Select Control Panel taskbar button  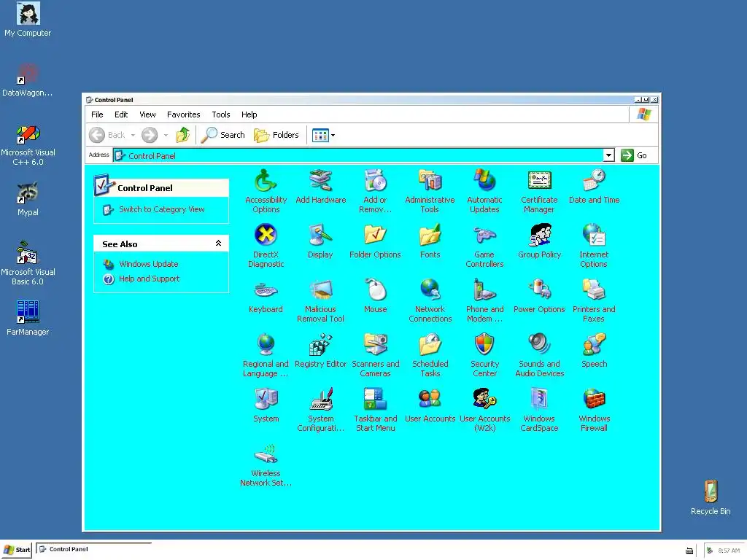point(94,549)
